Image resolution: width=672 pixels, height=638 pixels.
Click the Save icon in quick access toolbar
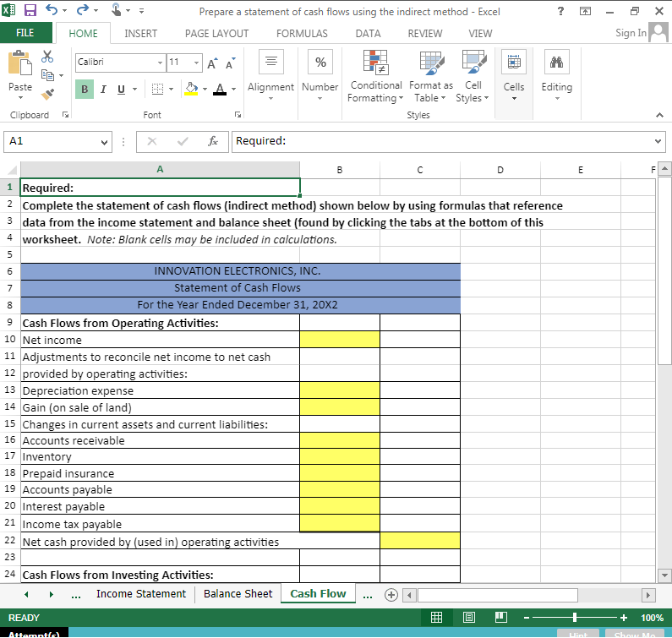click(x=31, y=11)
